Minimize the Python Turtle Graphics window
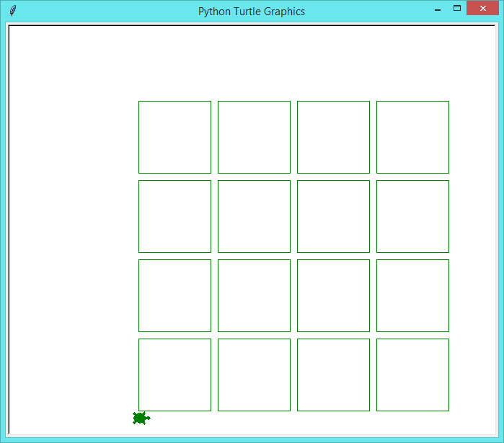Image resolution: width=504 pixels, height=443 pixels. tap(437, 9)
